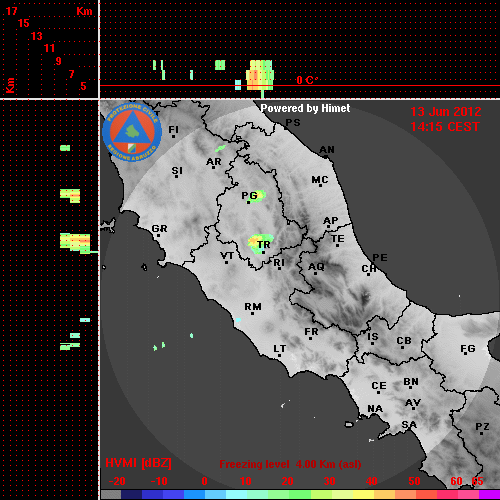Click the CB city label on map

pos(404,341)
